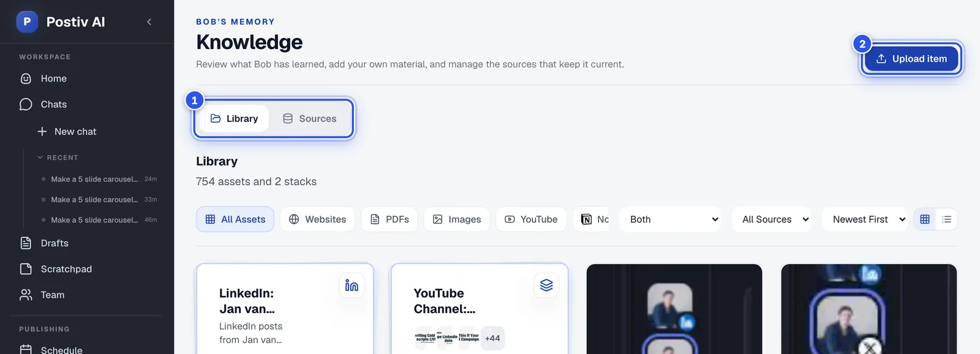Click the Drafts document icon

point(26,243)
